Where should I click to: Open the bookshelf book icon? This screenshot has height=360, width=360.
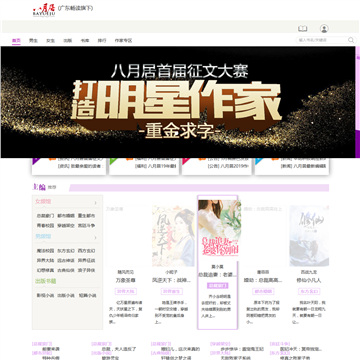point(303,29)
